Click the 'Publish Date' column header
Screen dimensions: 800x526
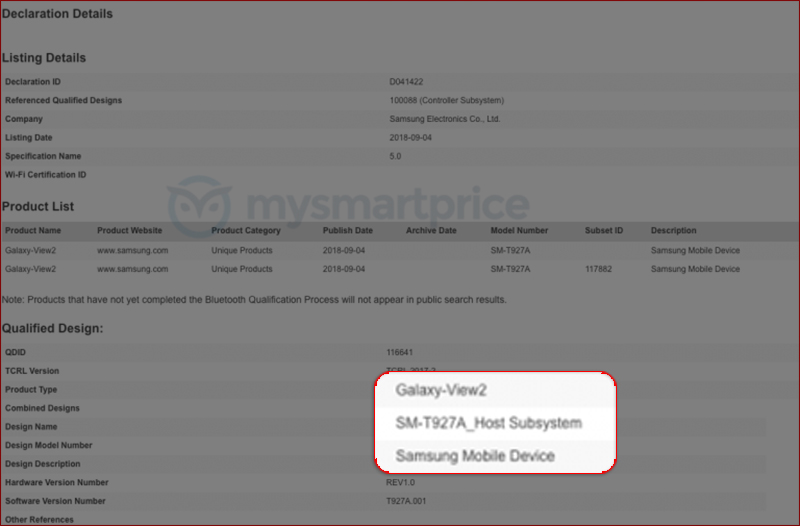click(x=348, y=231)
